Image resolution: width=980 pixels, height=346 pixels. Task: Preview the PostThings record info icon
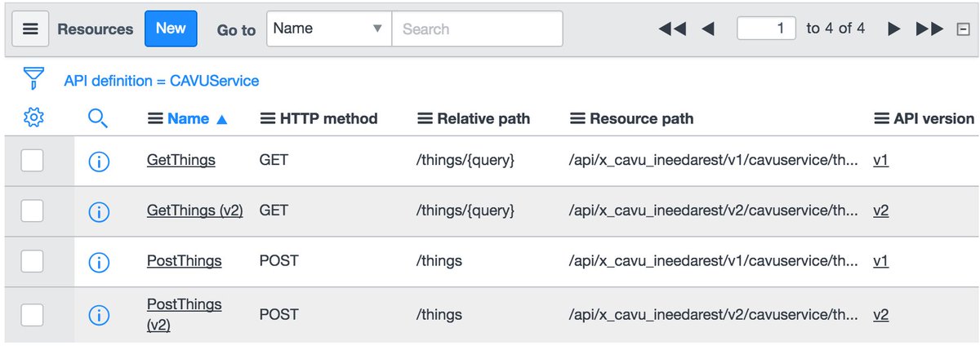[98, 262]
